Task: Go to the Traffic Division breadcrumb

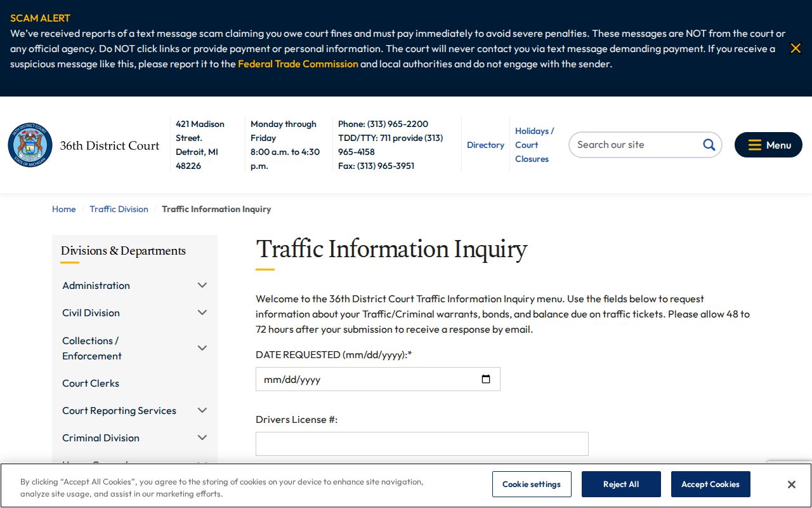Action: point(119,209)
